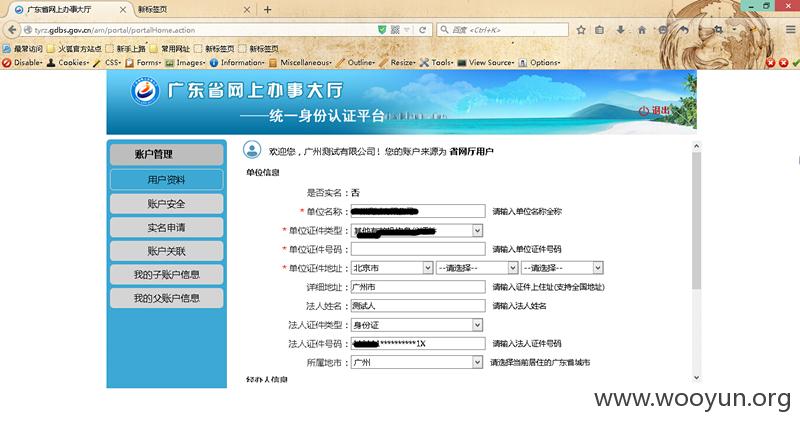Open the Options developer menu
Screen dimensions: 800x427
(540, 63)
